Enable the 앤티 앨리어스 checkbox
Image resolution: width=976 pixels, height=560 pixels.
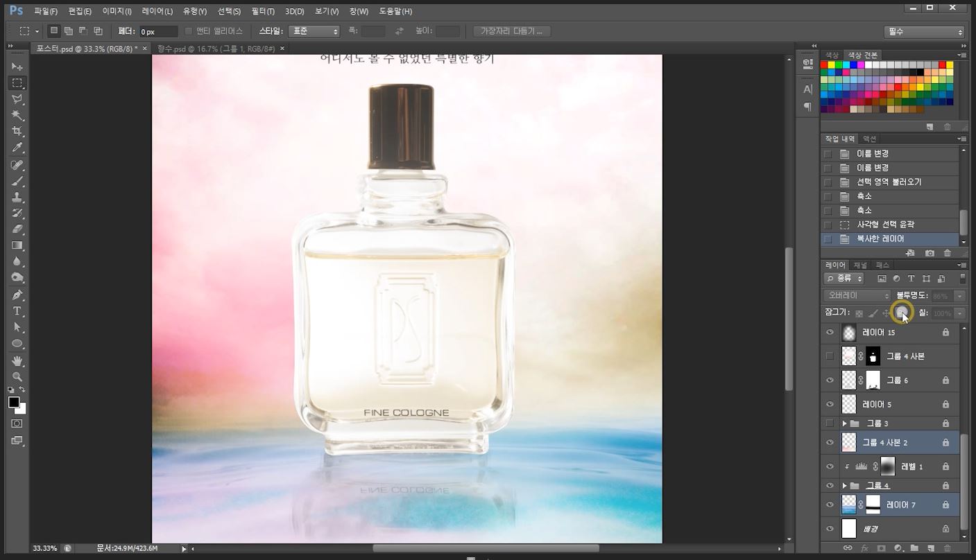[188, 31]
